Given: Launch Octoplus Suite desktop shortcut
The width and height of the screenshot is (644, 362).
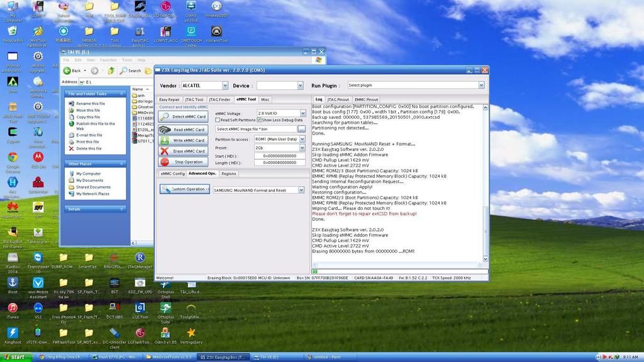Looking at the screenshot, I should (x=165, y=313).
